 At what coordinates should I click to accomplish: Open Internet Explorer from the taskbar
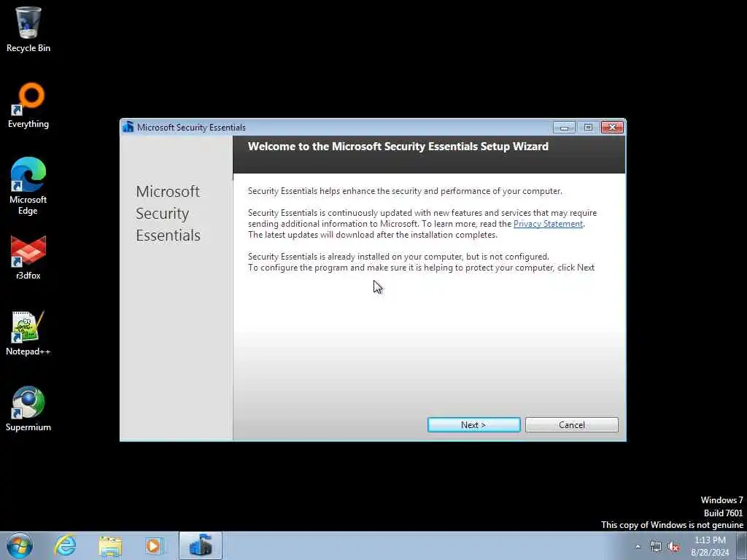[x=65, y=545]
